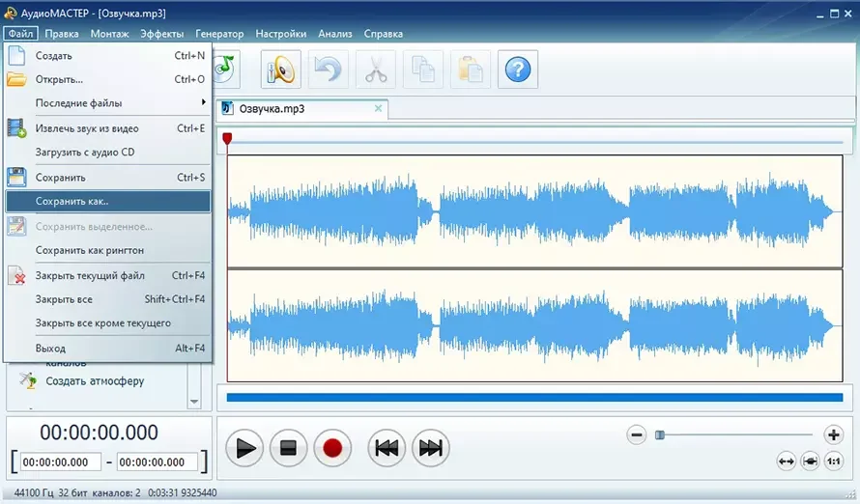Choose Сохранить как.. highlighted entry
Viewport: 860px width, 504px height.
[107, 201]
